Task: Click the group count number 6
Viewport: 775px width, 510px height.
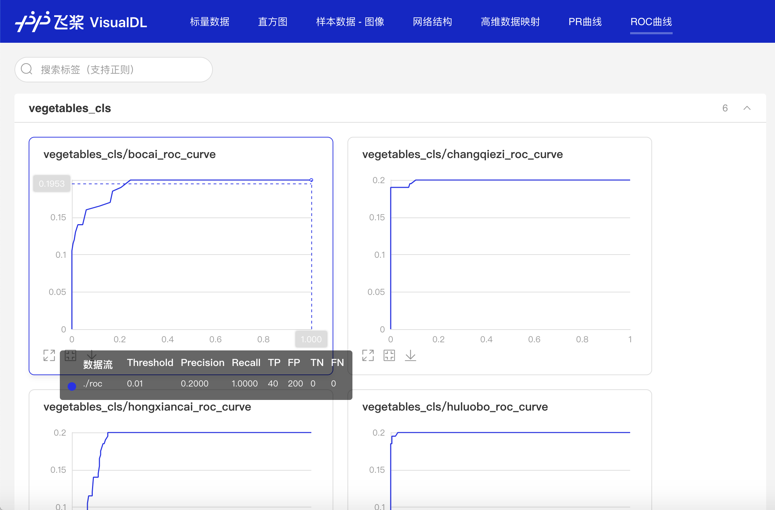Action: [x=725, y=108]
